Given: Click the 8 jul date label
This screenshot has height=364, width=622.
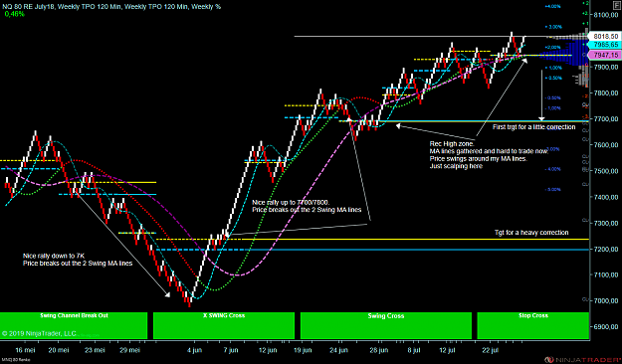Looking at the screenshot, I should (x=414, y=350).
